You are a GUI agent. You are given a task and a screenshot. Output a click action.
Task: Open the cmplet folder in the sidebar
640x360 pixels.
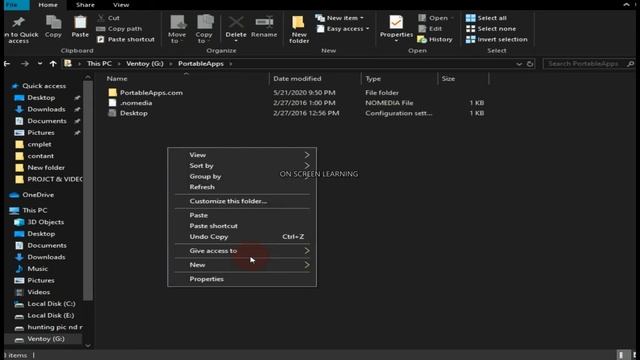(x=39, y=144)
